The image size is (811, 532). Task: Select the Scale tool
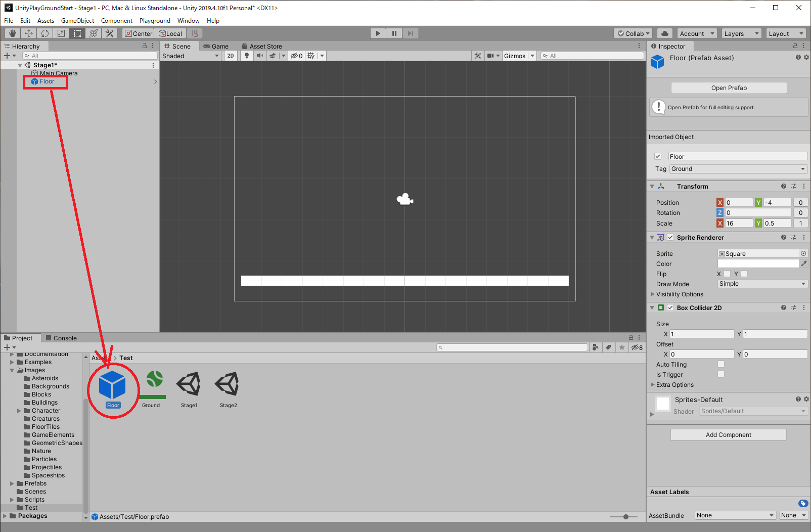[61, 33]
